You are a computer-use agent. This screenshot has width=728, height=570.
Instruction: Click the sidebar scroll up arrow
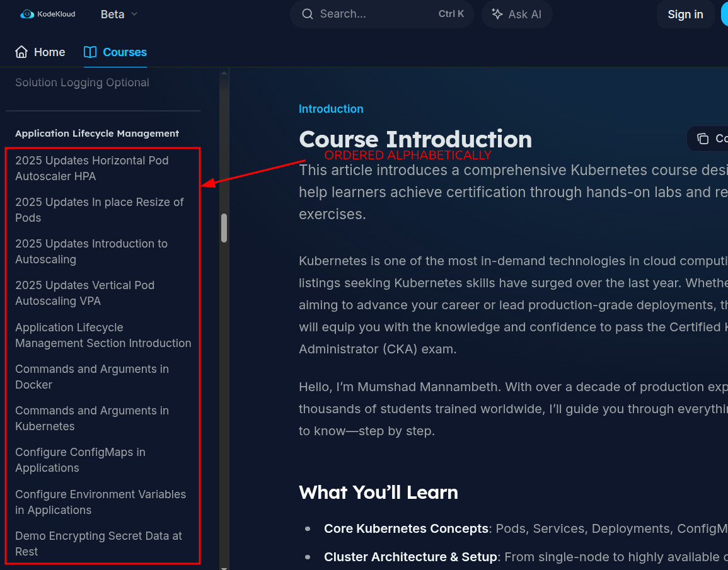point(224,73)
